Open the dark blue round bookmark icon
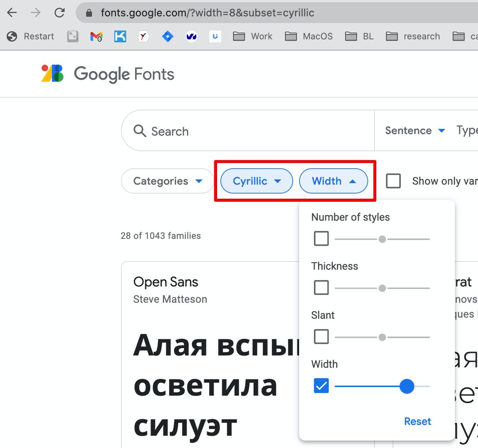478x448 pixels. click(x=192, y=36)
